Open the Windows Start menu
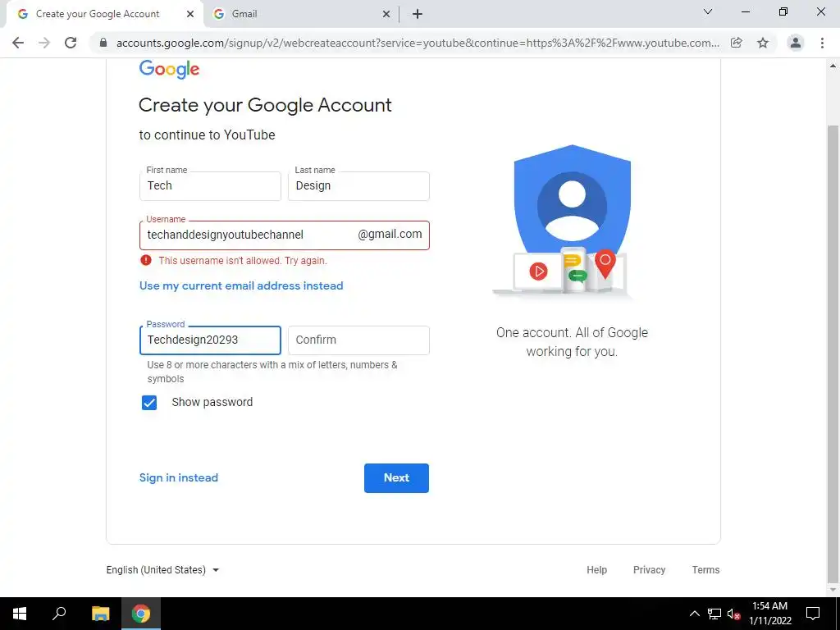 [20, 614]
